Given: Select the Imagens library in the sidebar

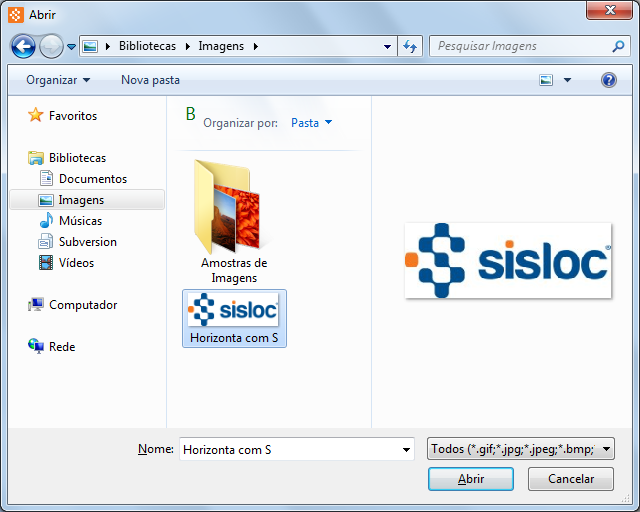Looking at the screenshot, I should [87, 200].
